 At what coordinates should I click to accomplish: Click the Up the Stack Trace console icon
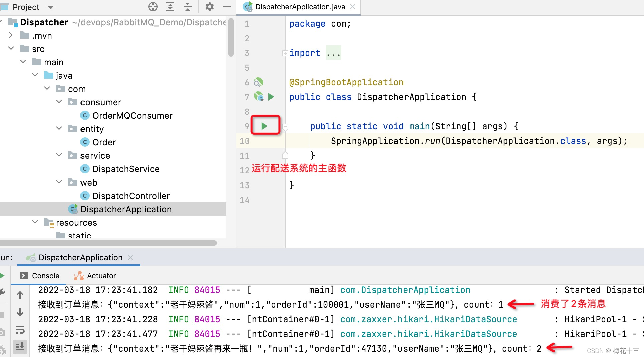point(20,295)
